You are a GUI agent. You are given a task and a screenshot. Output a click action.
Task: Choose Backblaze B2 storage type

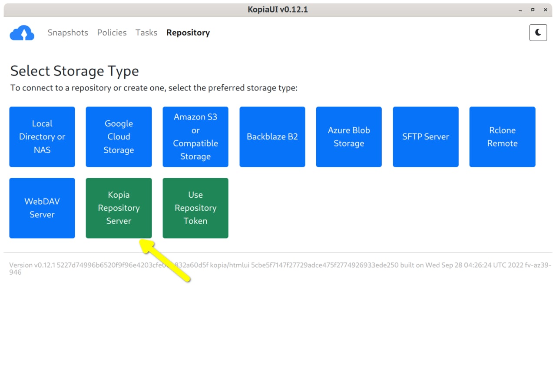[272, 137]
